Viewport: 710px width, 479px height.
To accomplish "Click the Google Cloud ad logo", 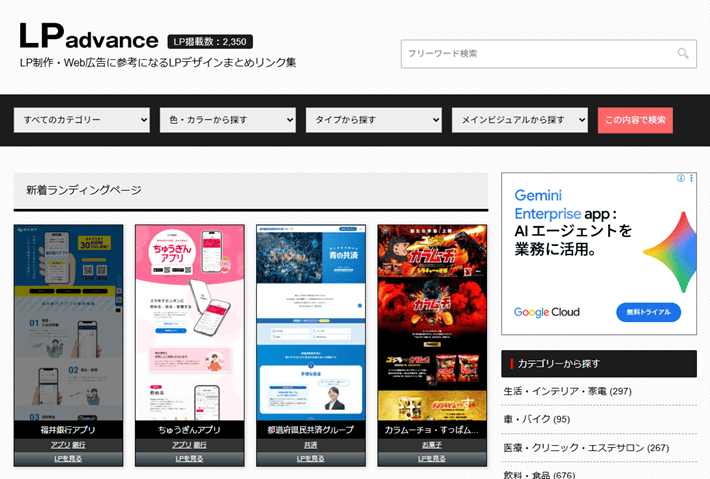I will [x=547, y=312].
